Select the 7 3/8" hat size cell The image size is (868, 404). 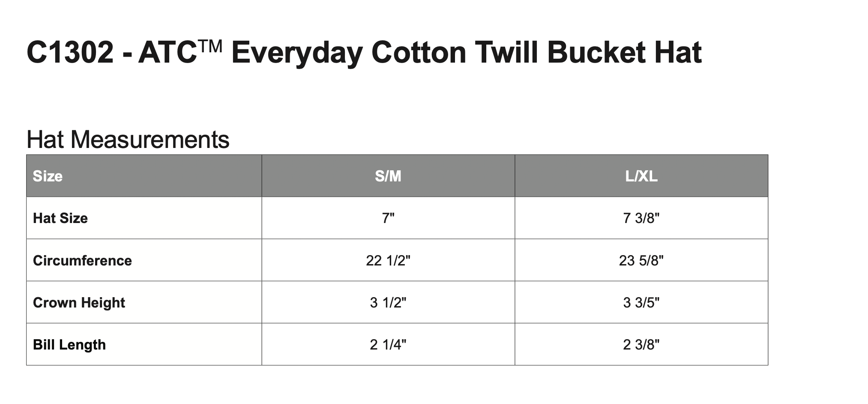641,218
